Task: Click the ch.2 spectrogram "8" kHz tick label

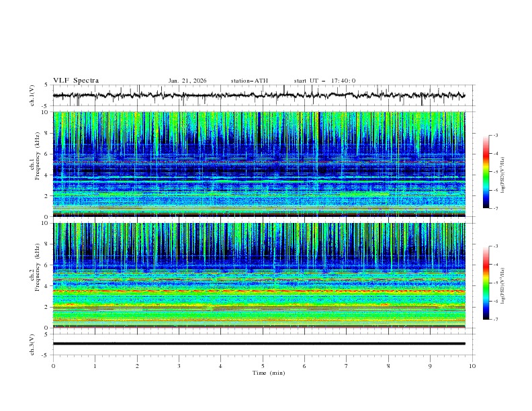Action: tap(48, 244)
